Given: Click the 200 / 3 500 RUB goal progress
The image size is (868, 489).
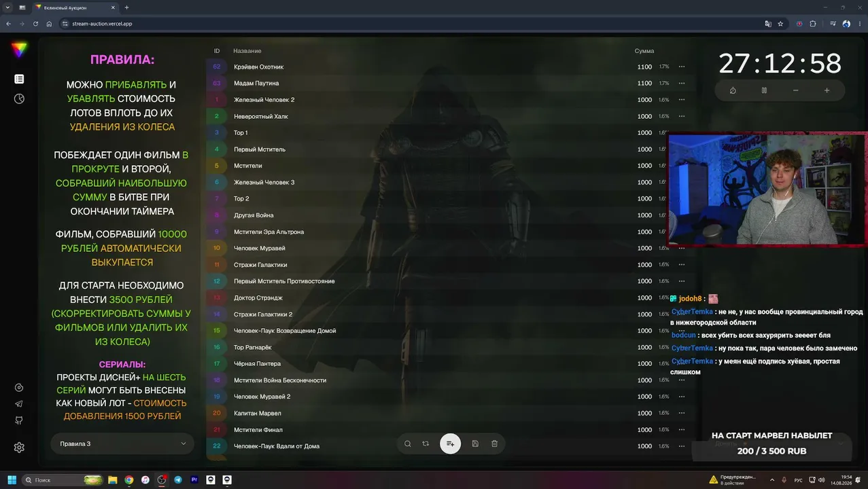Looking at the screenshot, I should (771, 451).
